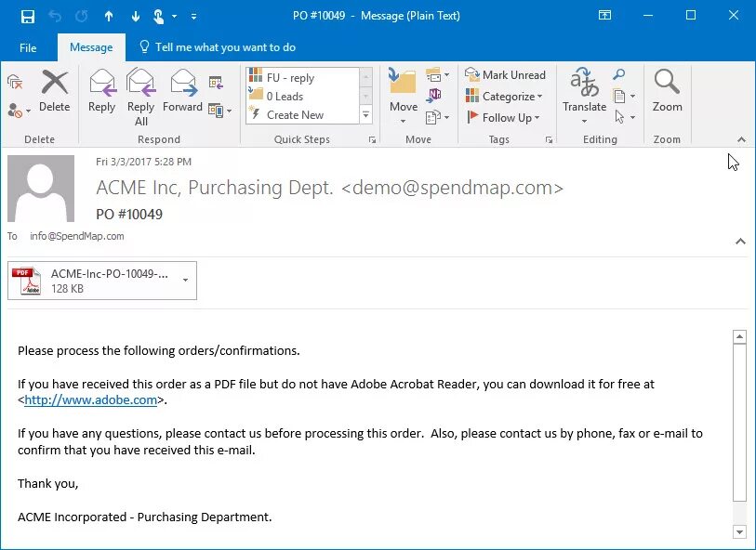Open the More respond actions dropdown
The image size is (756, 550).
[x=219, y=111]
